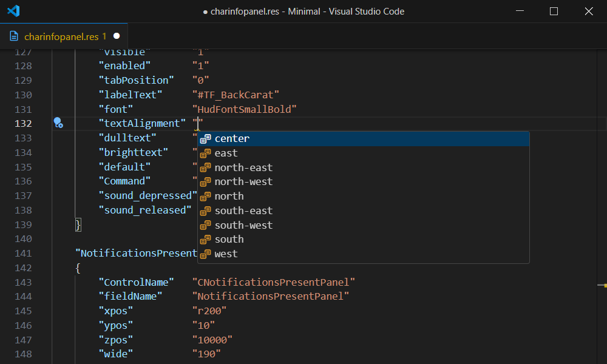Click the "brighttext" key
This screenshot has height=364, width=607.
[x=133, y=152]
